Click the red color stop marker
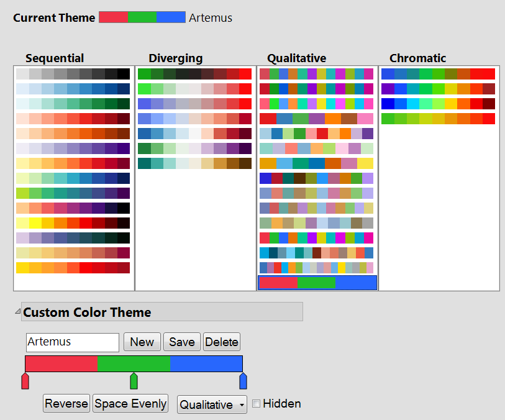Screen dimensions: 505x420 point(25,381)
